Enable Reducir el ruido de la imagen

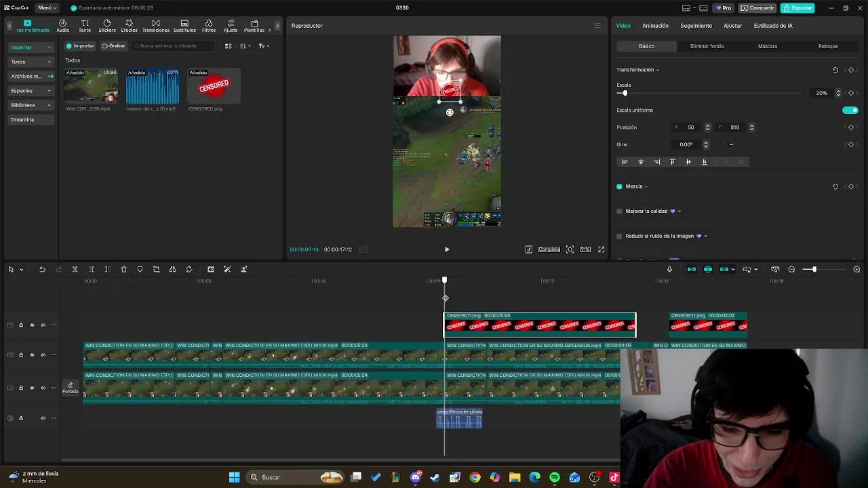click(x=619, y=236)
